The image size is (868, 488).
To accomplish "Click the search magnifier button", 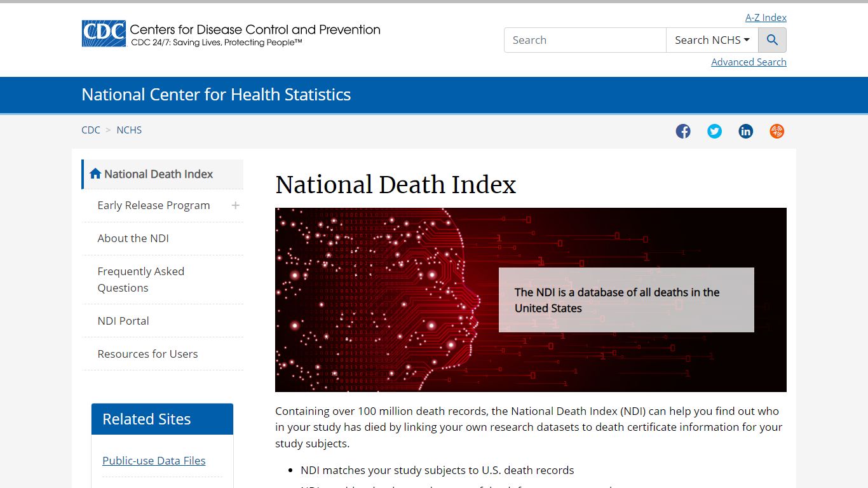I will click(x=772, y=39).
